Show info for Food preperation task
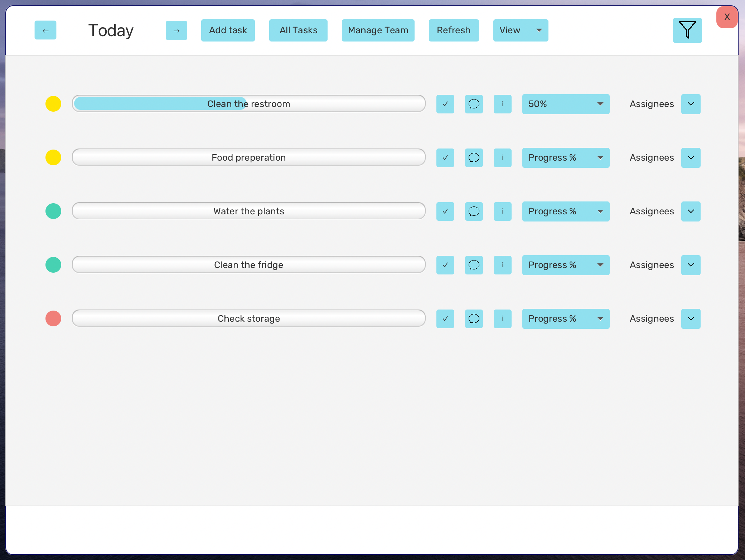This screenshot has height=560, width=745. pos(502,158)
